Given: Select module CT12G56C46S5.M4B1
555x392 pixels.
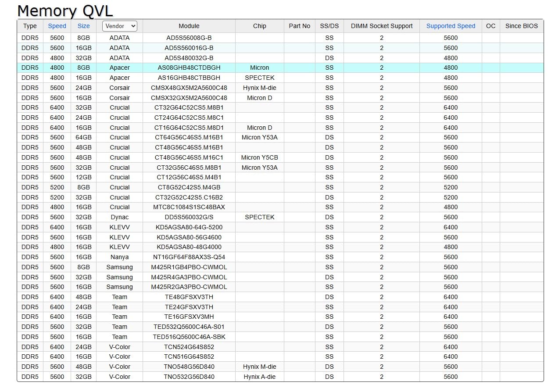Looking at the screenshot, I should click(189, 177).
